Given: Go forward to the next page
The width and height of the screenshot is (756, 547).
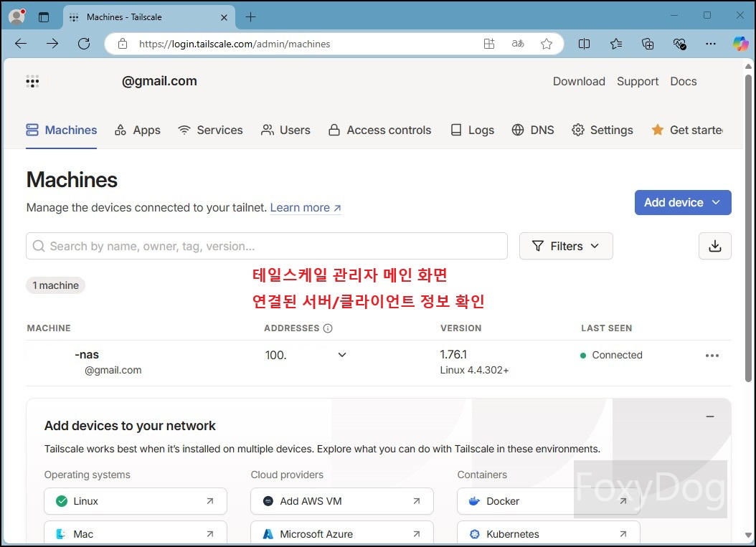Looking at the screenshot, I should (52, 44).
